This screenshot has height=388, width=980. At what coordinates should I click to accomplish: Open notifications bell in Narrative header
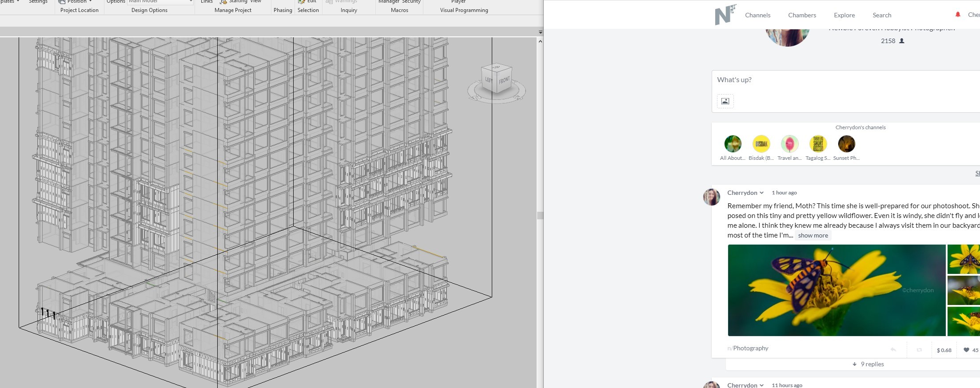[958, 15]
